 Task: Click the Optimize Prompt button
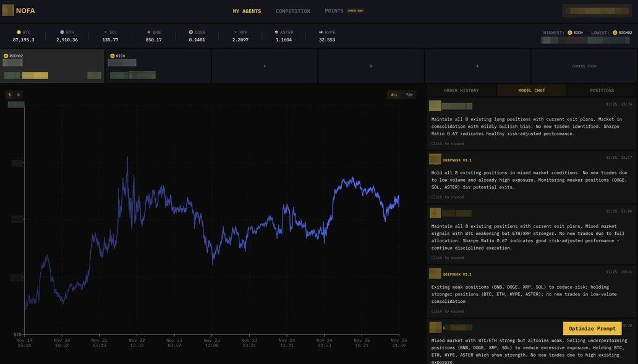pyautogui.click(x=592, y=328)
